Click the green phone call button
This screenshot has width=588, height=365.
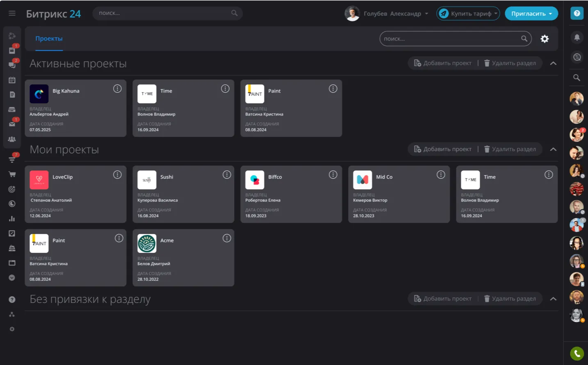pyautogui.click(x=577, y=353)
